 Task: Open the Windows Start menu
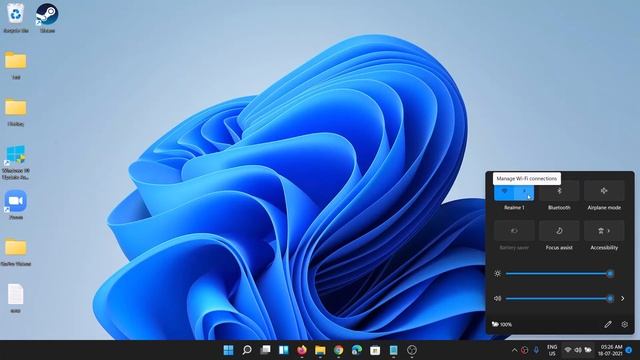229,350
